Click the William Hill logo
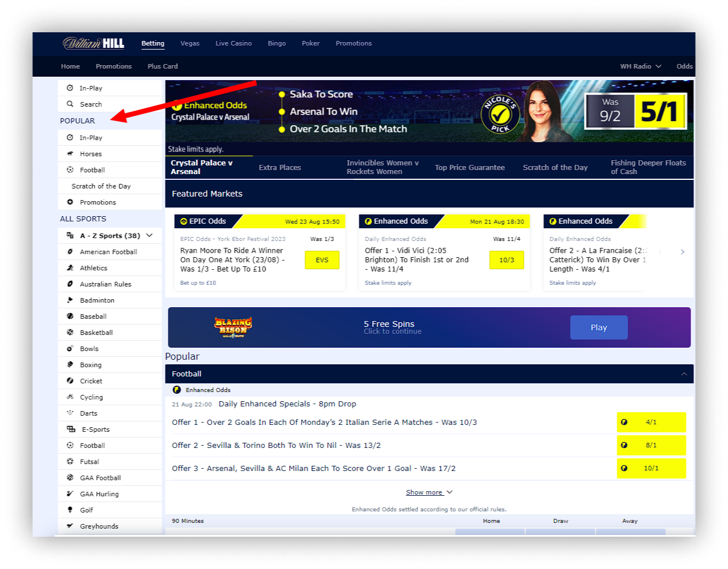 click(x=93, y=43)
